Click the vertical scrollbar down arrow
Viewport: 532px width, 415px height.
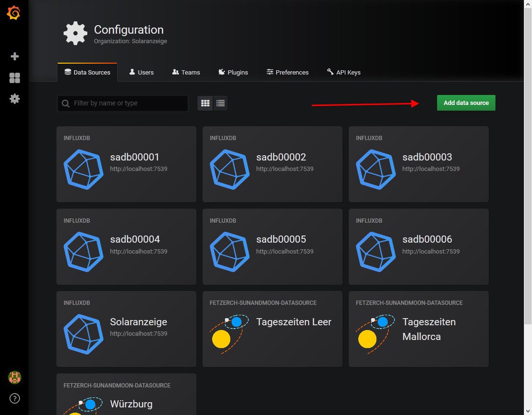click(528, 411)
